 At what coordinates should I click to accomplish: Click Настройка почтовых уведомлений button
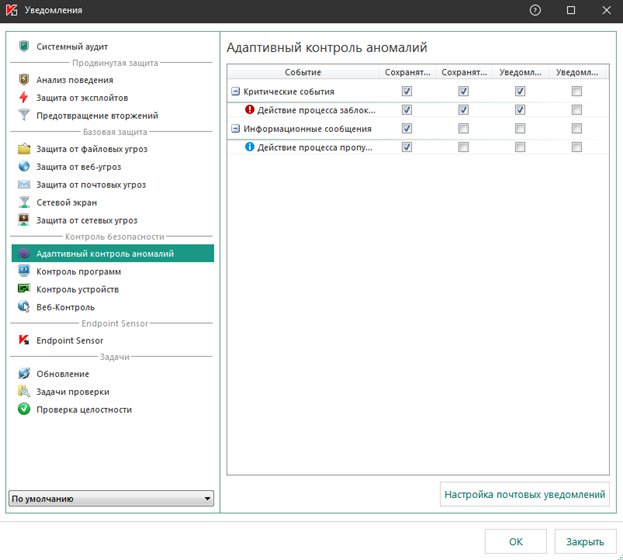coord(524,494)
